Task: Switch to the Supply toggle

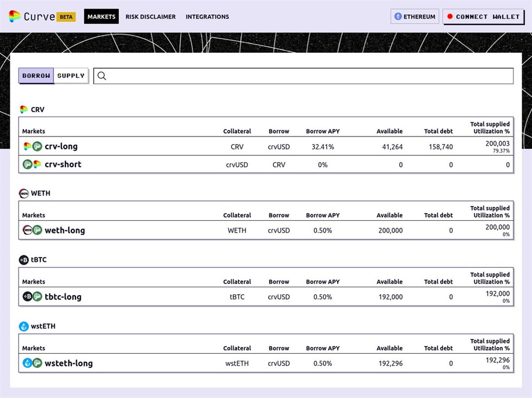Action: pyautogui.click(x=71, y=76)
